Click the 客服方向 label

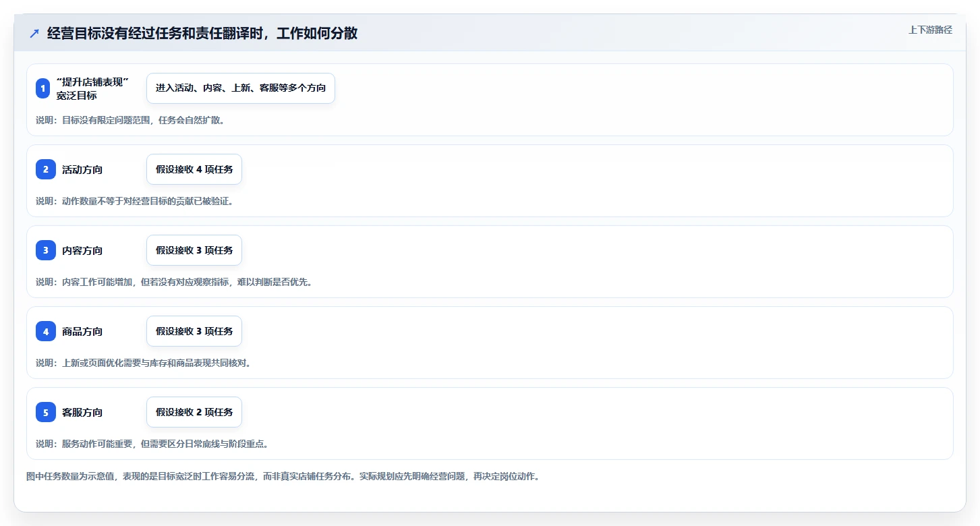tap(82, 412)
